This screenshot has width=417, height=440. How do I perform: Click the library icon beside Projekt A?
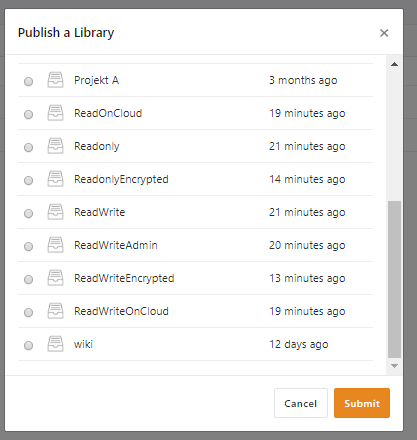55,80
